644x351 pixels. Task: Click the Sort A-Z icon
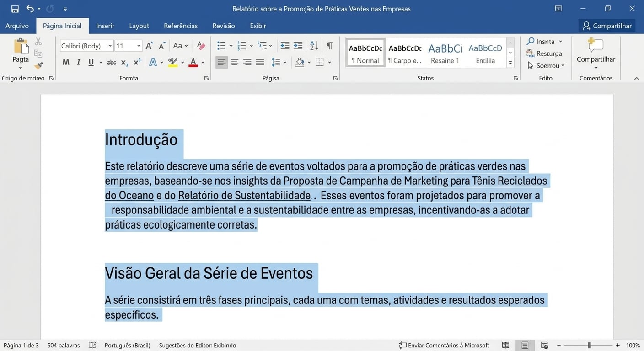click(x=314, y=46)
